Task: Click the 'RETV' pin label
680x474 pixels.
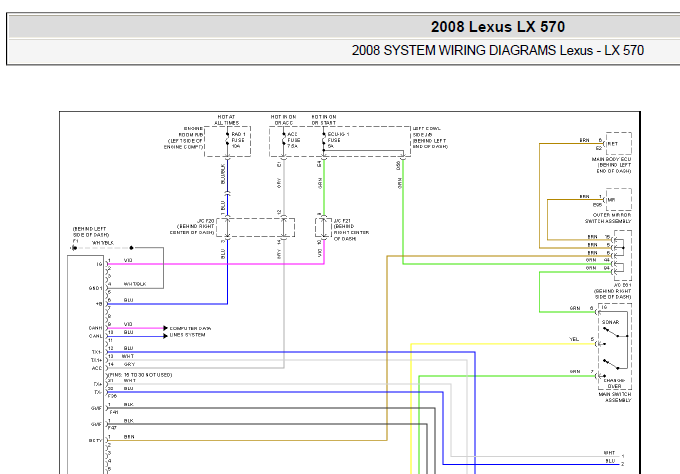Action: (96, 440)
